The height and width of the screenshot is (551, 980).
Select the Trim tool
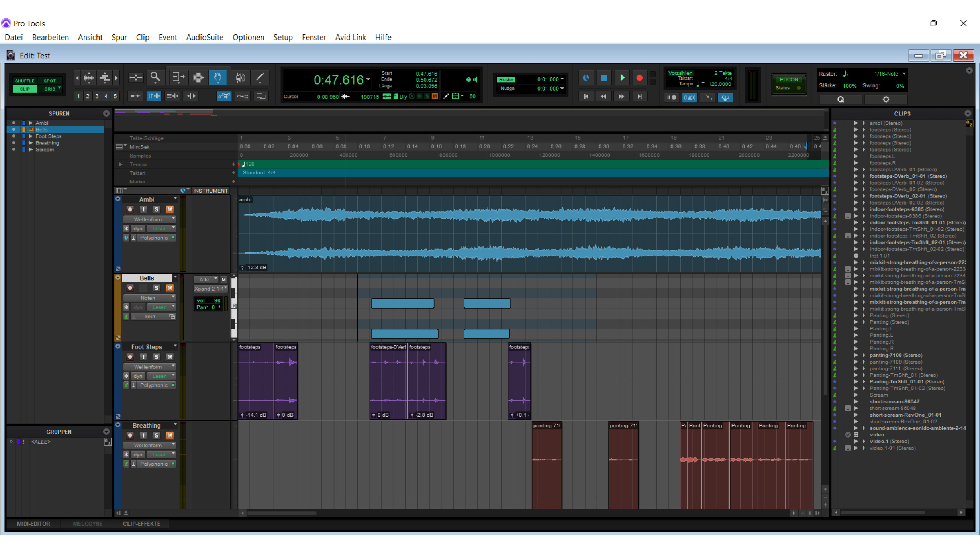pyautogui.click(x=178, y=77)
